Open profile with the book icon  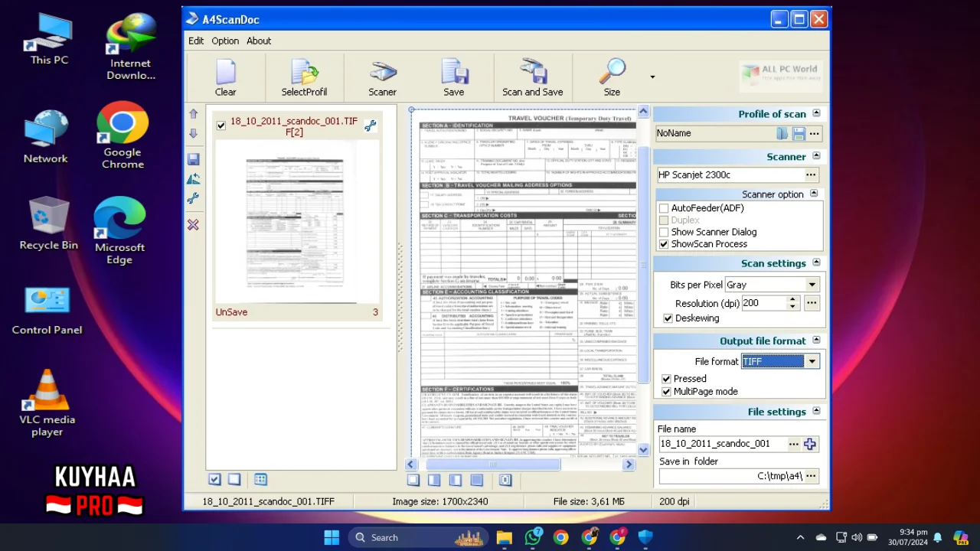coord(782,133)
